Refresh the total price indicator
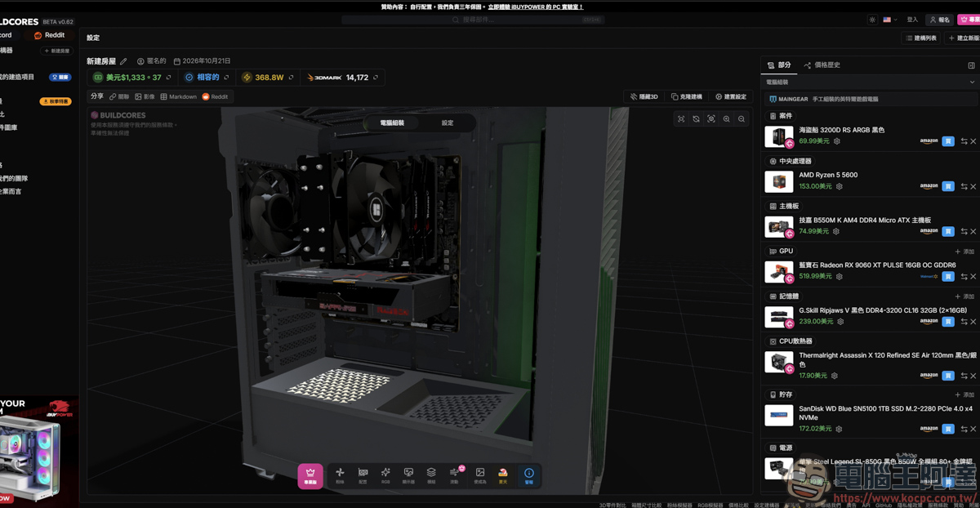Screen dimensions: 980x508 (169, 78)
